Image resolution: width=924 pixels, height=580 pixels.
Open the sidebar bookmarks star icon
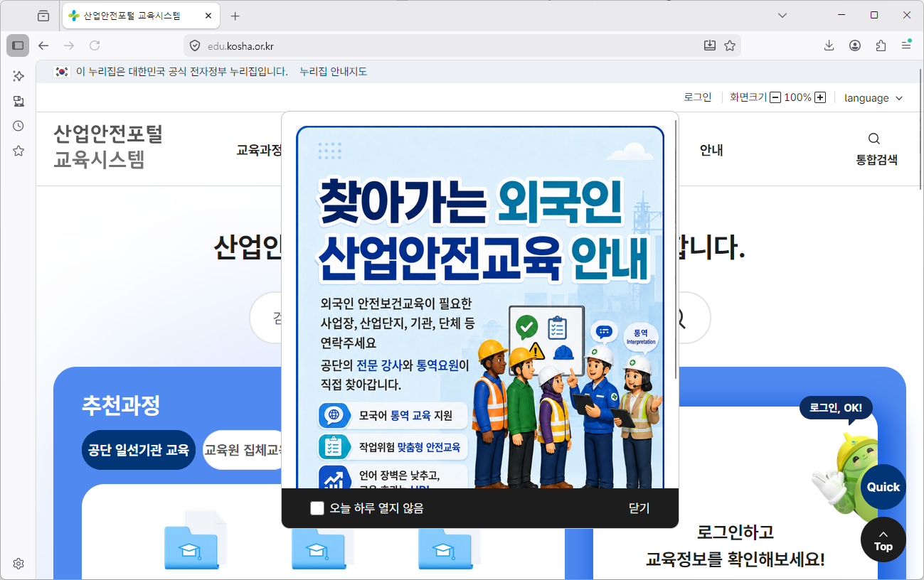pos(18,151)
